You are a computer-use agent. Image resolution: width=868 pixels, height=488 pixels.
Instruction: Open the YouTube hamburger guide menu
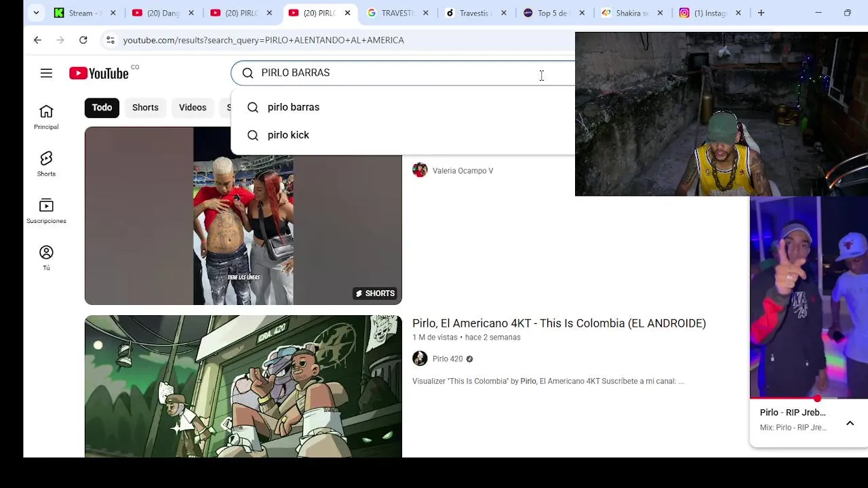click(46, 73)
